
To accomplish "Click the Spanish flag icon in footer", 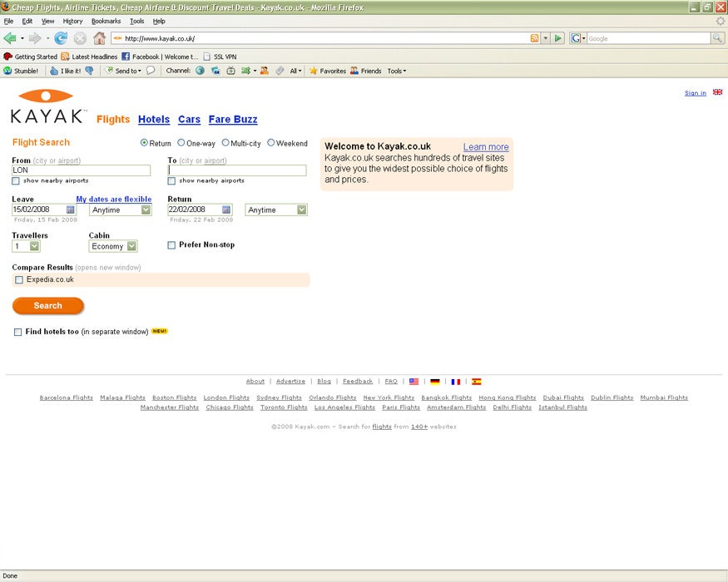I will 477,382.
